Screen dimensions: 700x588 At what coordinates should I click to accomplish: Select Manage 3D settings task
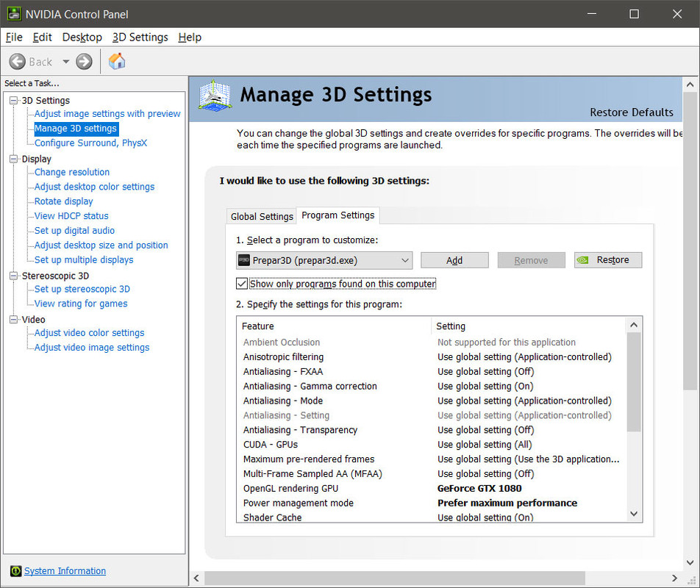pos(76,129)
